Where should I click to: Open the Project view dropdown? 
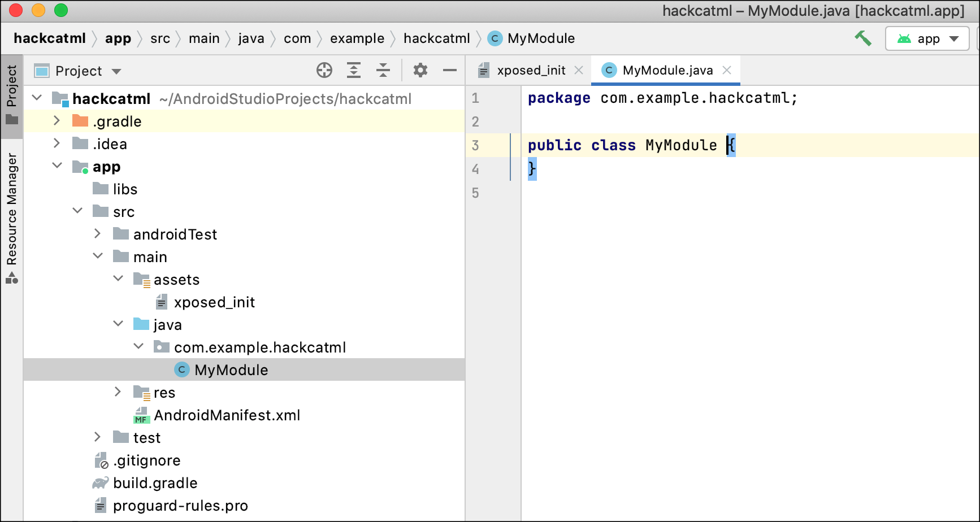78,71
